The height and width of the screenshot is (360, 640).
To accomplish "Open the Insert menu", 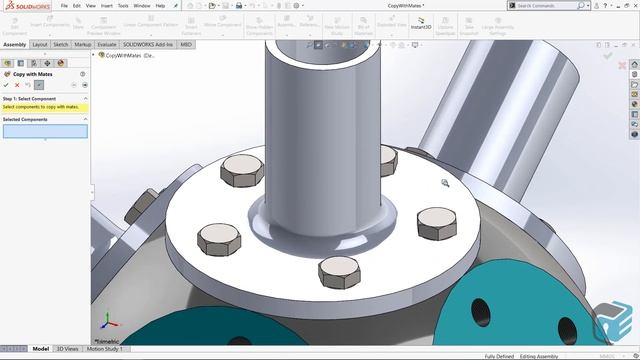I will point(107,6).
